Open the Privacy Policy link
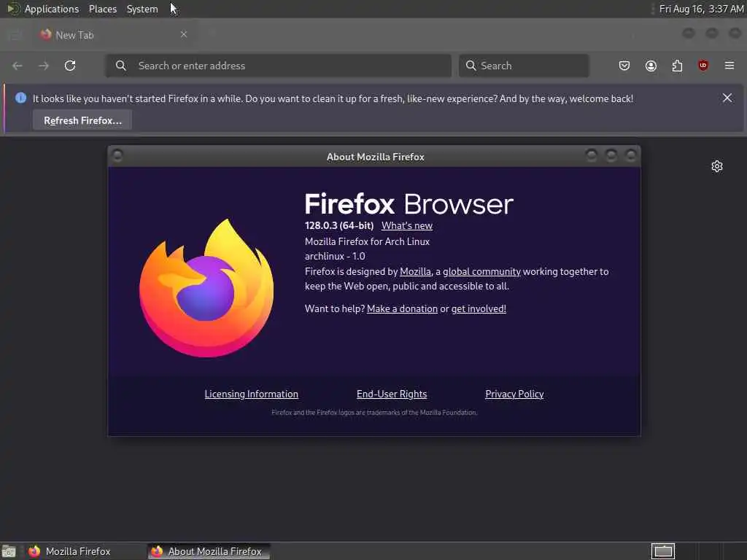The width and height of the screenshot is (747, 560). 514,394
